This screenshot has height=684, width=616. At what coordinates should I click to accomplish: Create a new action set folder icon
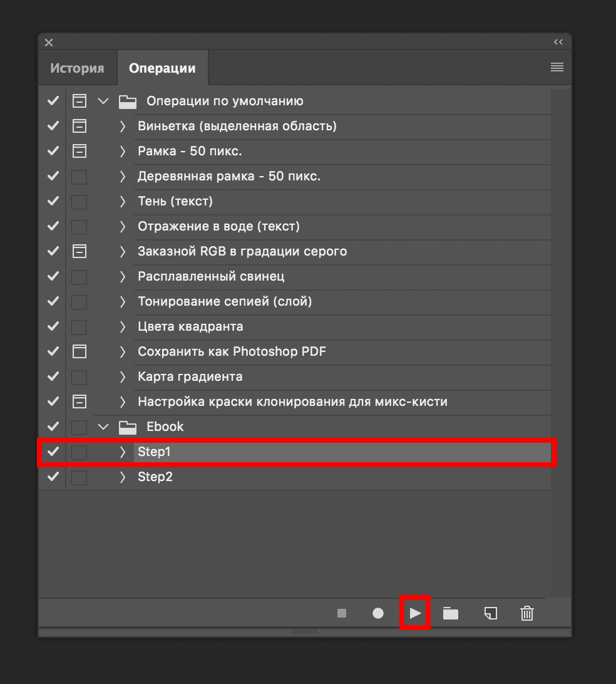(451, 613)
